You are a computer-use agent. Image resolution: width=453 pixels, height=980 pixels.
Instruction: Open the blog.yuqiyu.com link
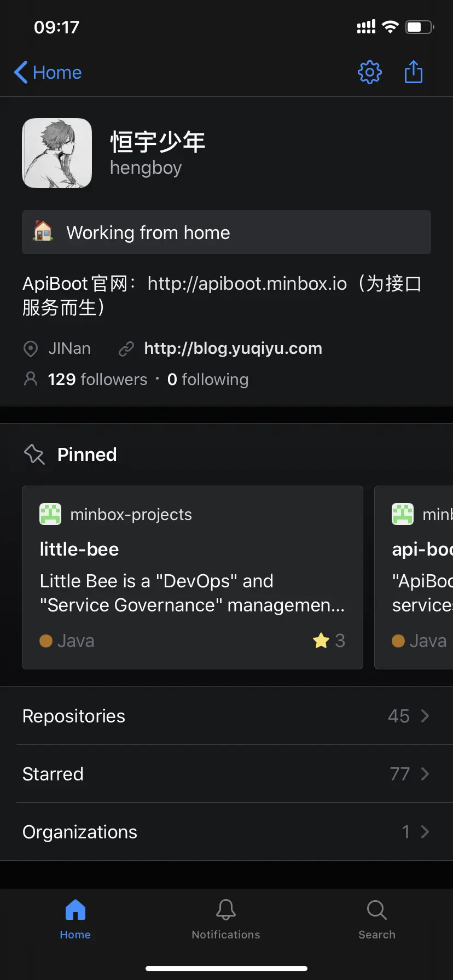pyautogui.click(x=233, y=348)
